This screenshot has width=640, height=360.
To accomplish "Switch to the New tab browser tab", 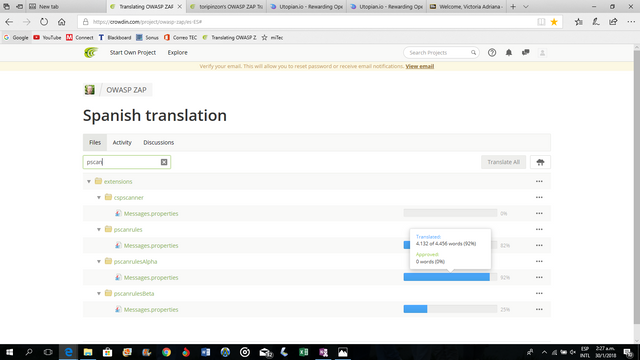I will tap(65, 7).
